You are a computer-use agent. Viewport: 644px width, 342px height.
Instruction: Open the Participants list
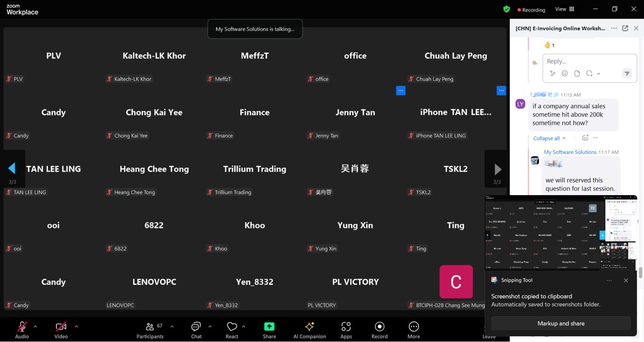pos(150,329)
